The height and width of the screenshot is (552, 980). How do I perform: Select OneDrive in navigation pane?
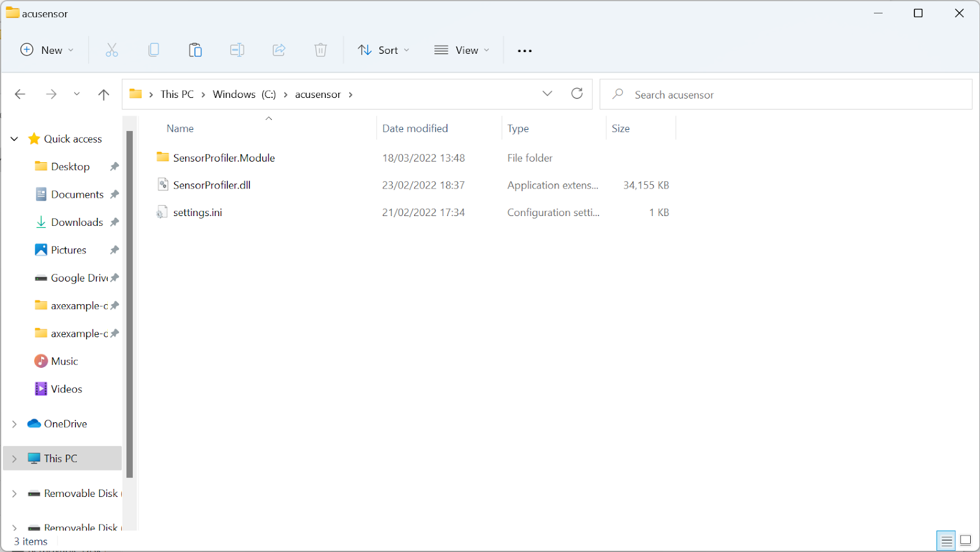coord(66,424)
